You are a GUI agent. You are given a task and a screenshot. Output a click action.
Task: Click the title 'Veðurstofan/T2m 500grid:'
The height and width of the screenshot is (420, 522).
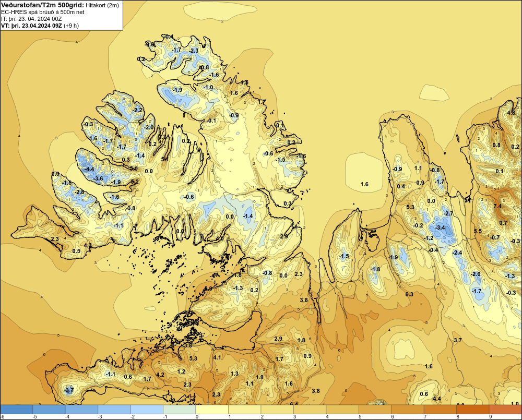[x=42, y=5]
